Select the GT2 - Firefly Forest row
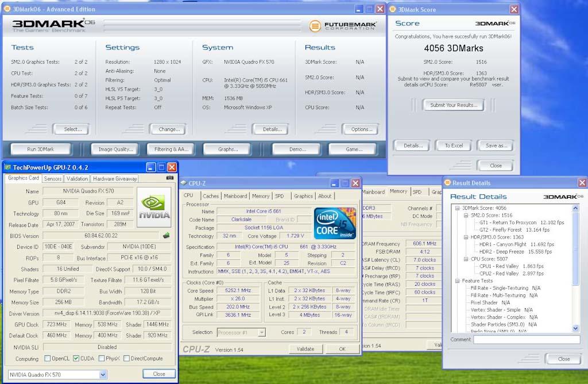Image resolution: width=588 pixels, height=384 pixels. click(x=514, y=229)
